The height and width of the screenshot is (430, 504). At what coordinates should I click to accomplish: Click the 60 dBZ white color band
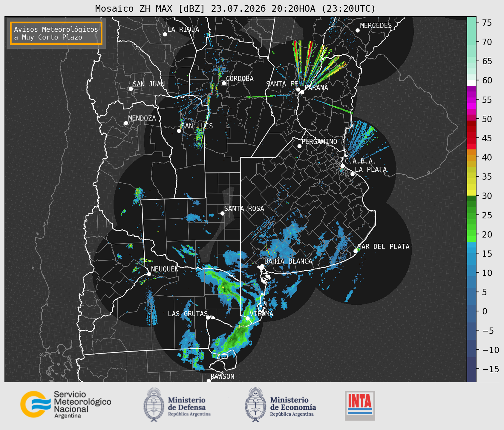coord(471,83)
